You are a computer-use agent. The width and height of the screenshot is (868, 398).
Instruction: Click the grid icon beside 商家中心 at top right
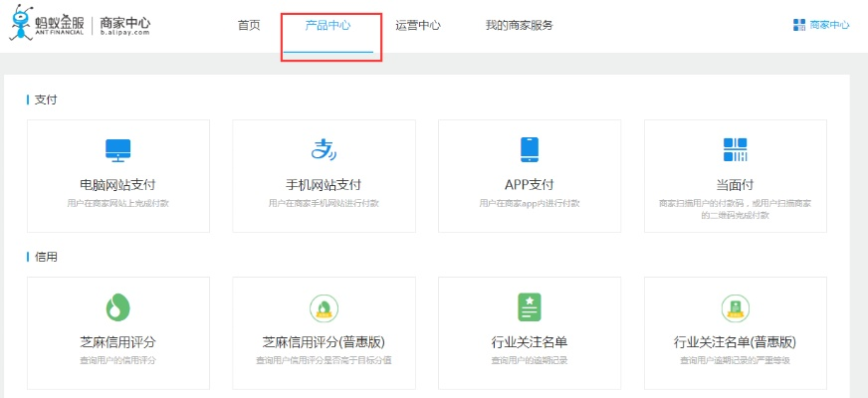point(798,25)
